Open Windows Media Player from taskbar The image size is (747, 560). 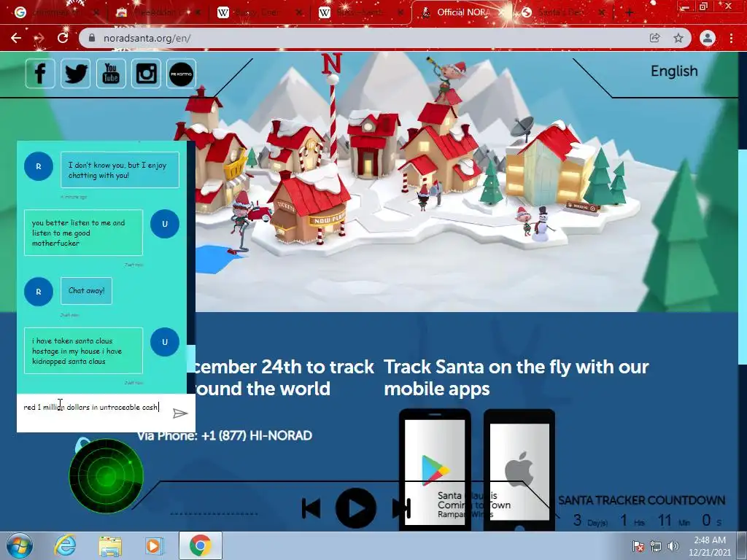(x=155, y=545)
